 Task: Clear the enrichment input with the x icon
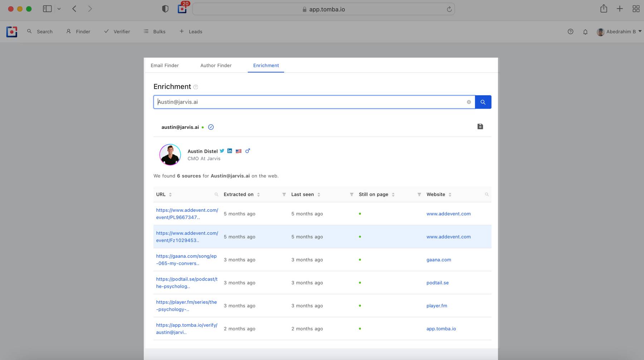pos(469,102)
